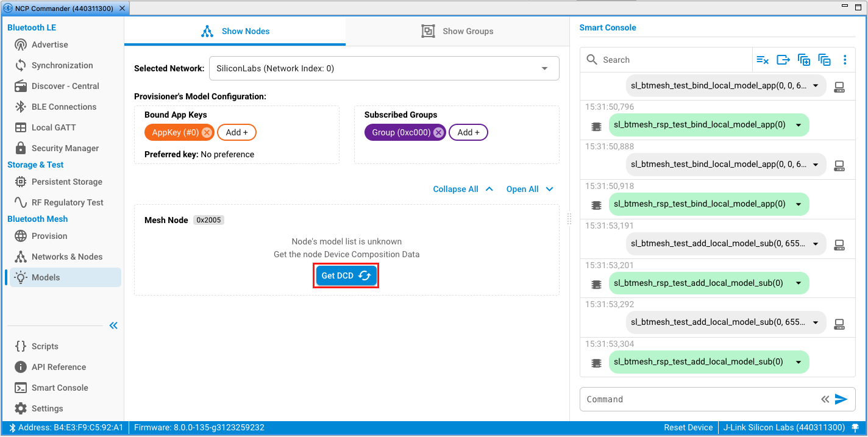Click the expand all entries icon in console toolbar
The image size is (868, 437).
tap(804, 60)
